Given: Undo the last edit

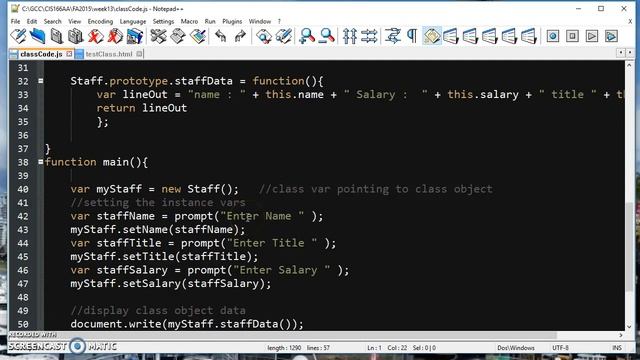Looking at the screenshot, I should click(220, 36).
